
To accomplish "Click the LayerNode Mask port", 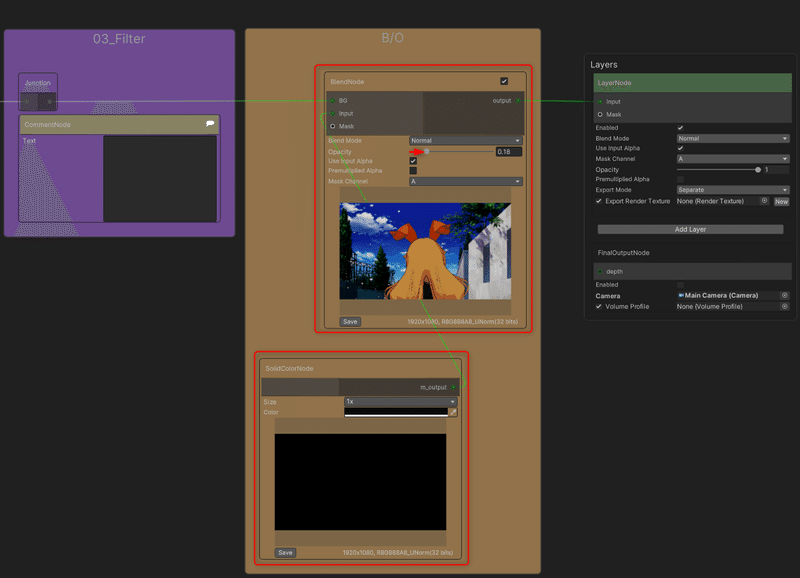I will click(x=600, y=114).
